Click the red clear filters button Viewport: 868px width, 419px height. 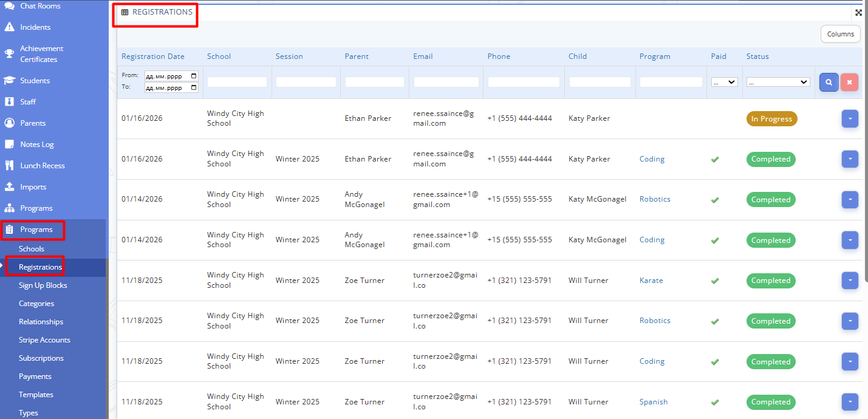click(849, 82)
